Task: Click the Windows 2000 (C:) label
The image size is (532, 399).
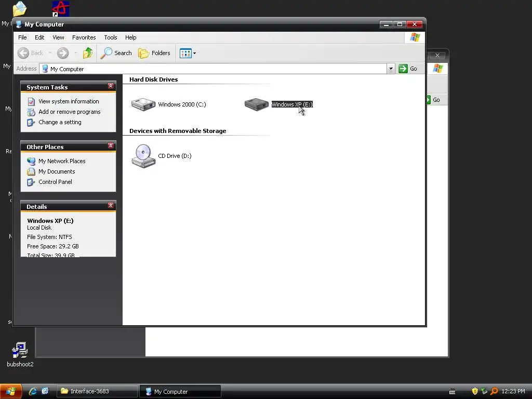Action: tap(182, 104)
